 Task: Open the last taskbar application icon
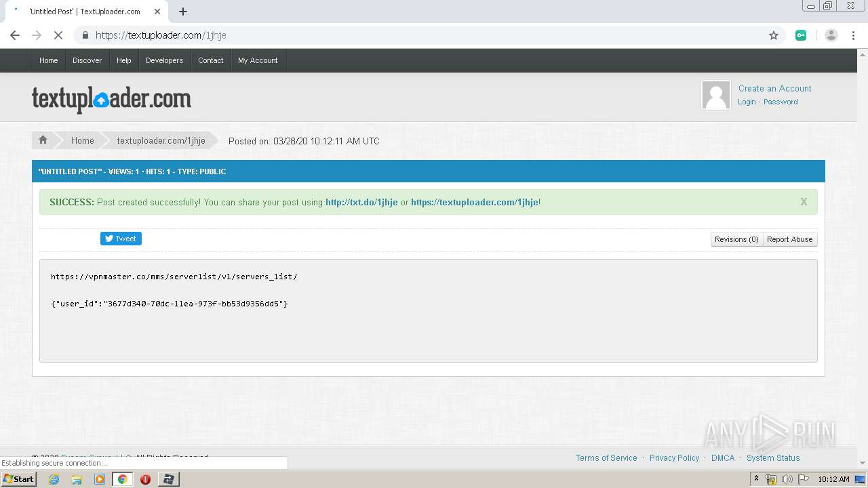(x=168, y=479)
